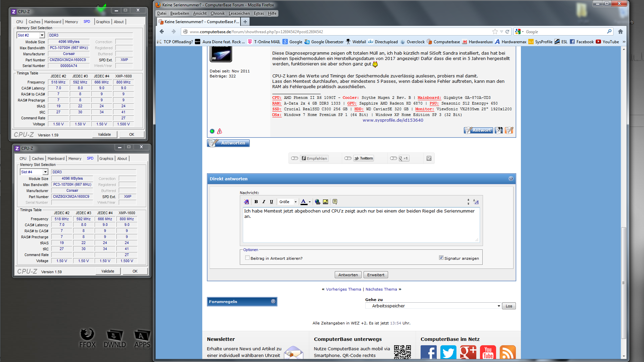Check 'Beitrag in Antwort zitieren?' box
644x362 pixels.
coord(247,258)
